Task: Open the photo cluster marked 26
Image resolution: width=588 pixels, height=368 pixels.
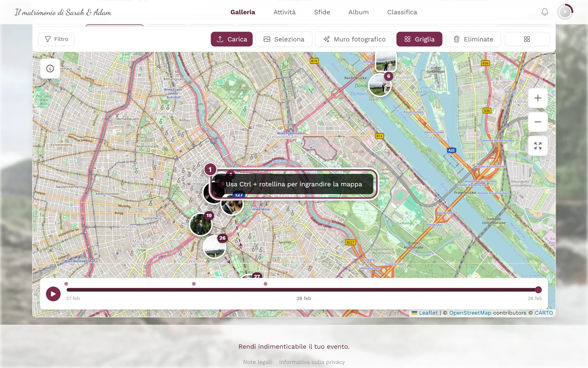Action: pos(214,247)
